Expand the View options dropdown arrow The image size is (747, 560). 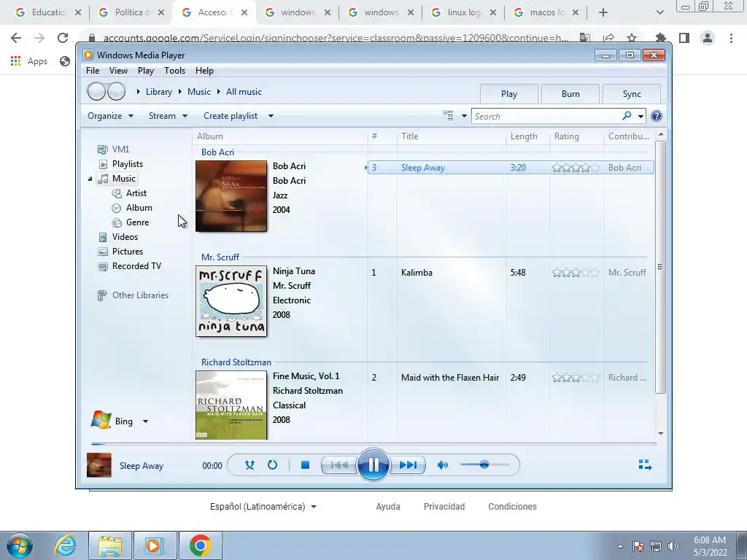pyautogui.click(x=464, y=116)
